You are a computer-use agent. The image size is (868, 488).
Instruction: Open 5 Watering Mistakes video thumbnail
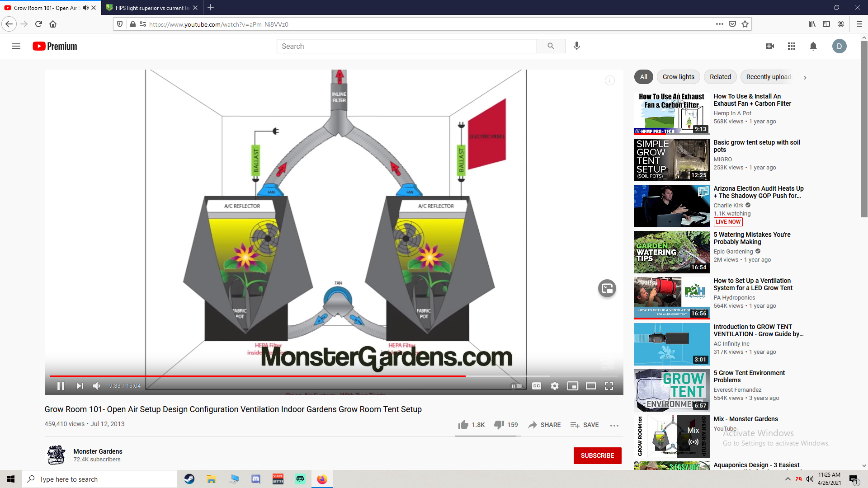click(672, 252)
